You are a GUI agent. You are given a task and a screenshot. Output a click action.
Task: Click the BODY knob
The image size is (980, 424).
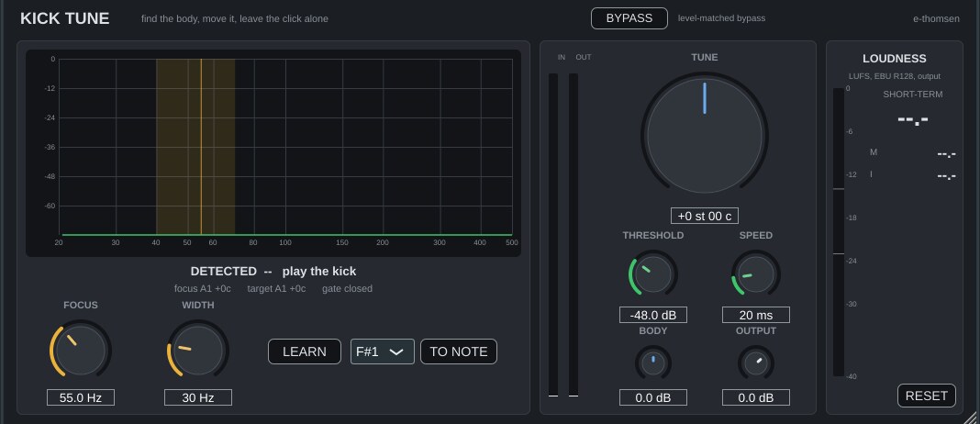[x=653, y=363]
